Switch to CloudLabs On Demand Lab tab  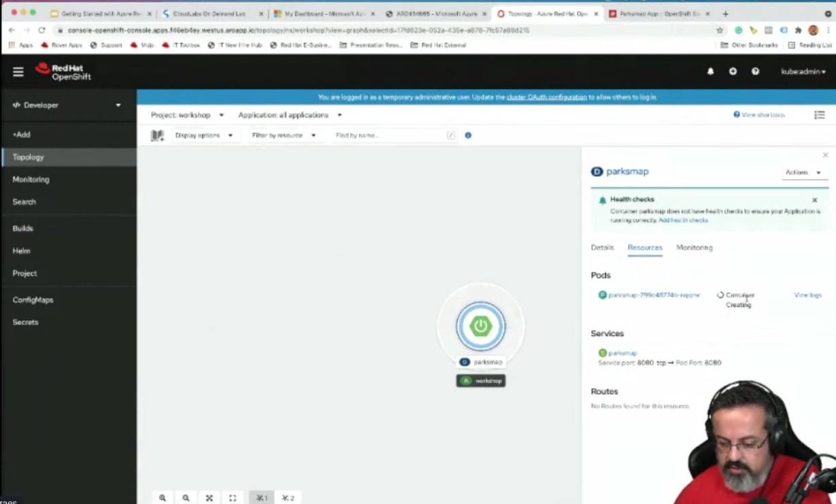[x=212, y=14]
